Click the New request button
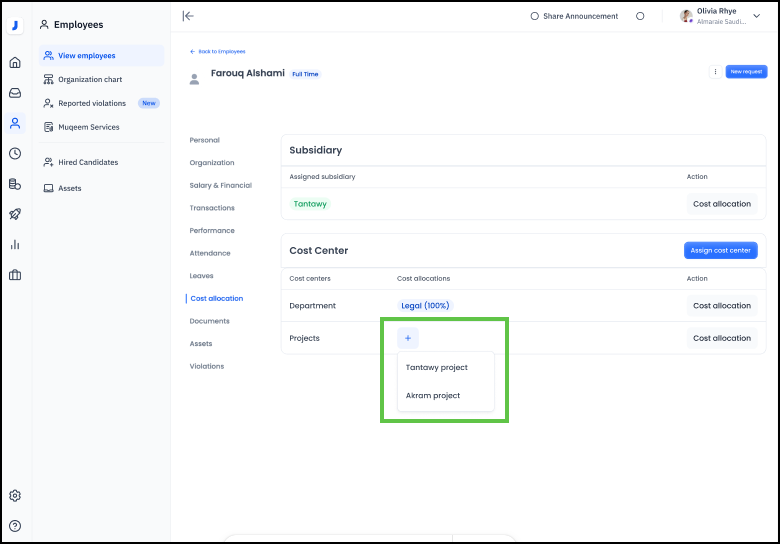 pyautogui.click(x=746, y=72)
